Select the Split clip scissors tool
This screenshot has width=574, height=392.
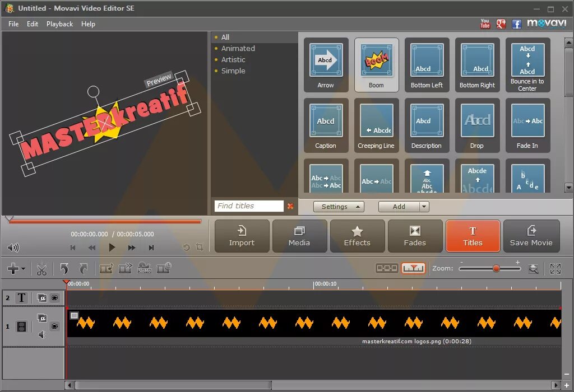click(41, 268)
